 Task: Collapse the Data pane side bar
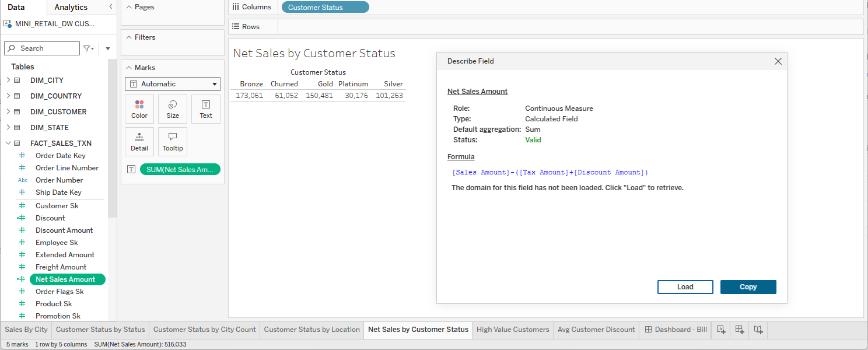coord(111,7)
